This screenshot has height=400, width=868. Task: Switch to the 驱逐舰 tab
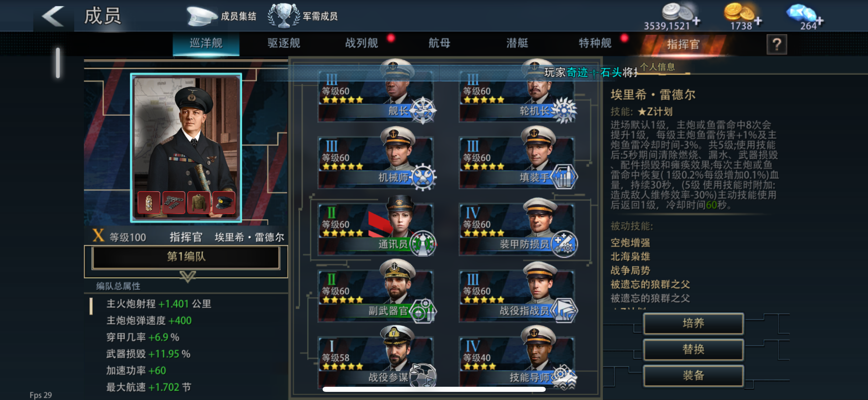coord(284,43)
